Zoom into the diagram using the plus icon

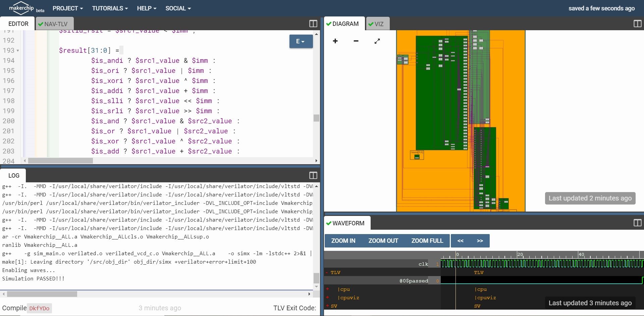click(x=335, y=41)
